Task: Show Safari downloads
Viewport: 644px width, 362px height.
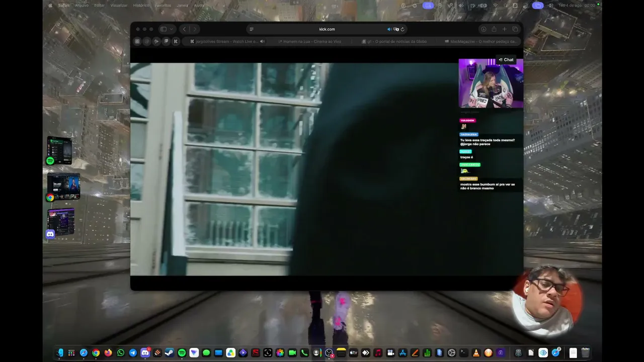Action: [x=483, y=29]
